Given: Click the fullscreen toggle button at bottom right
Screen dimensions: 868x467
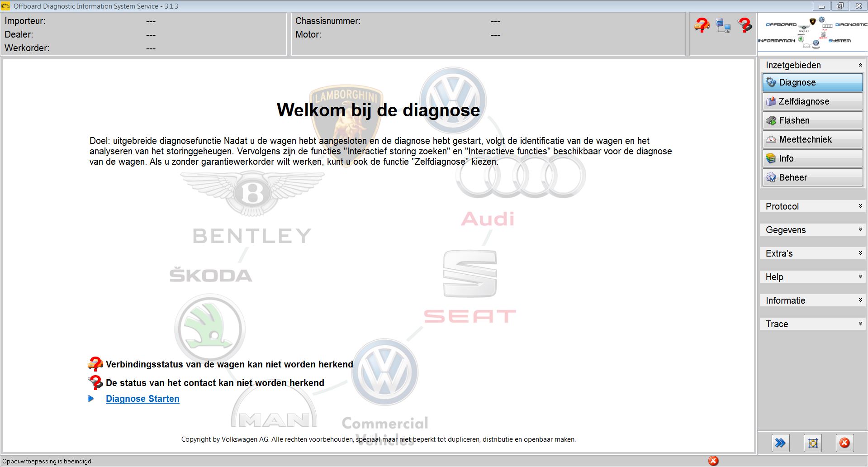Looking at the screenshot, I should tap(812, 443).
